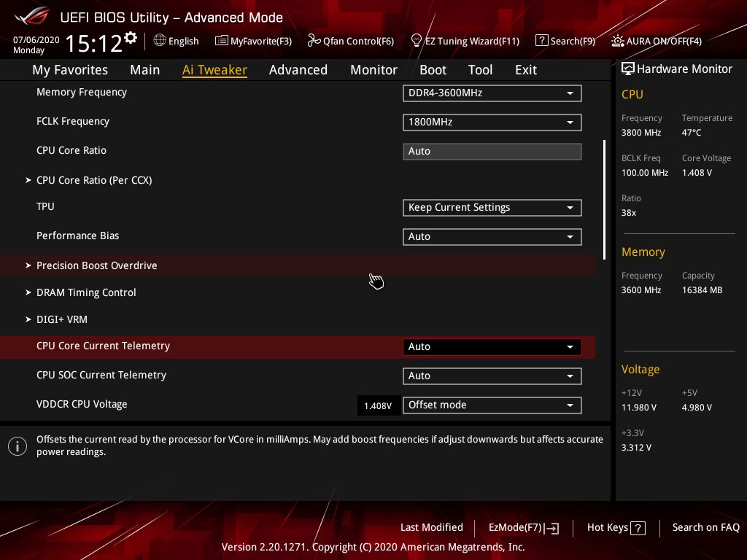Click the Memory Frequency label

click(x=82, y=92)
